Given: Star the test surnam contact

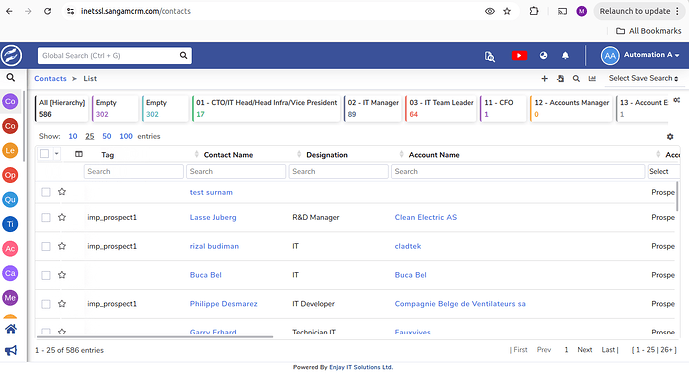Looking at the screenshot, I should pyautogui.click(x=62, y=192).
